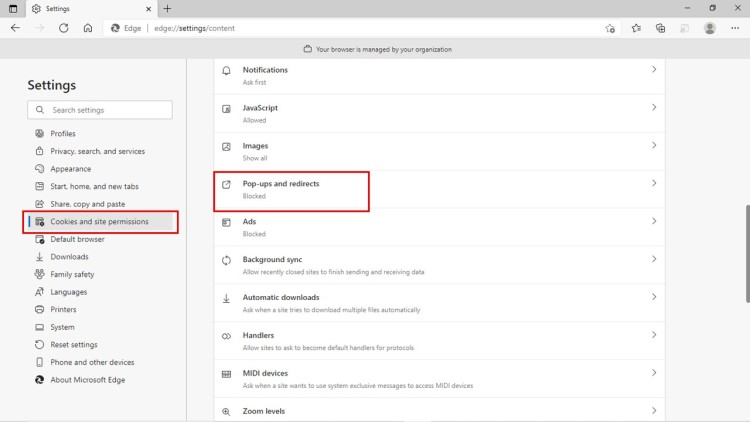This screenshot has height=422, width=750.
Task: Open a new tab with plus button
Action: 167,8
